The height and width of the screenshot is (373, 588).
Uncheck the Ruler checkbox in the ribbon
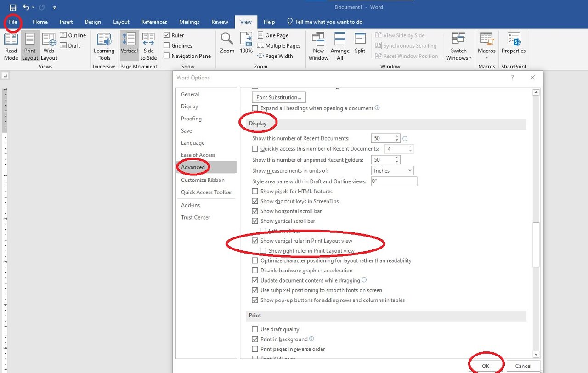point(167,35)
